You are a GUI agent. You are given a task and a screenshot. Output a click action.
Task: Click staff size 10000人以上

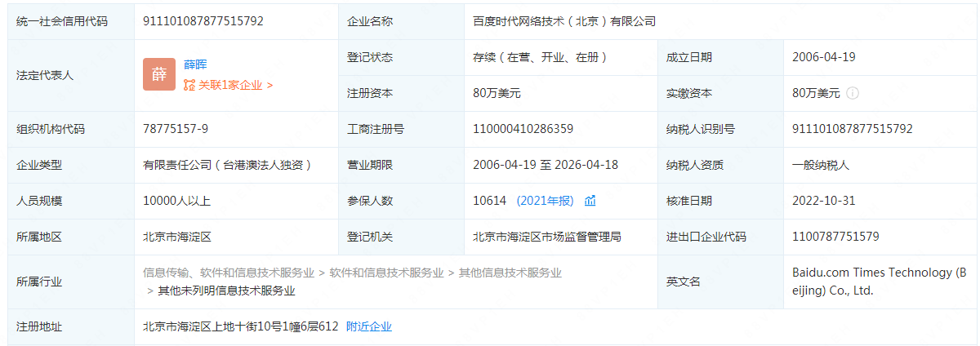pos(176,201)
